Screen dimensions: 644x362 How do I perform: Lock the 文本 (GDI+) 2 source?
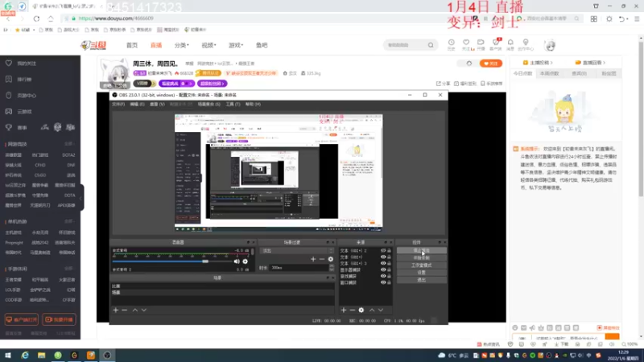389,250
